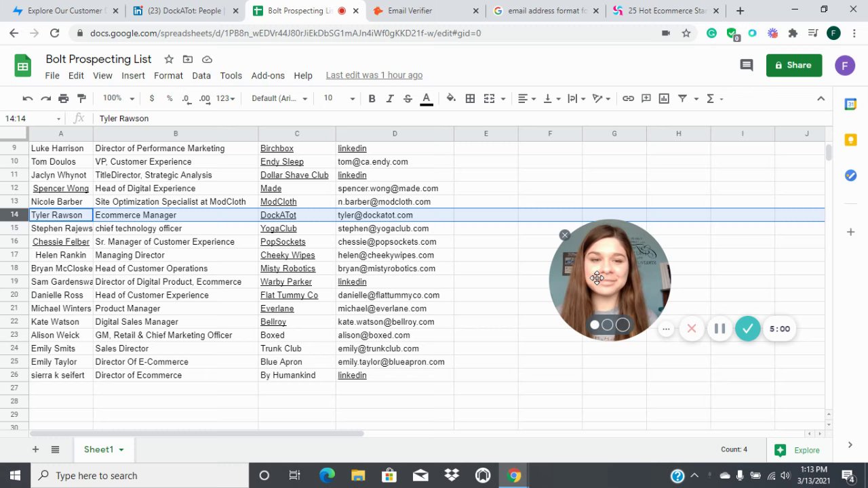Open the Birchbox company link

pyautogui.click(x=277, y=148)
